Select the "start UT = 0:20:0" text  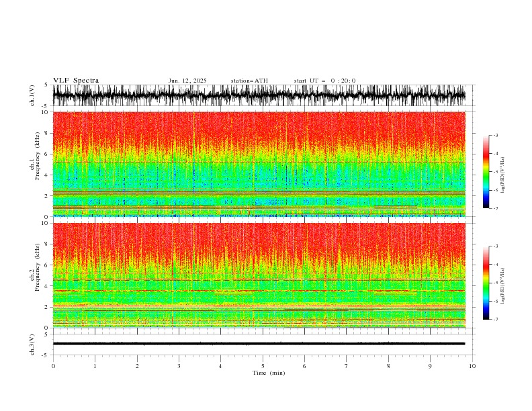[324, 81]
